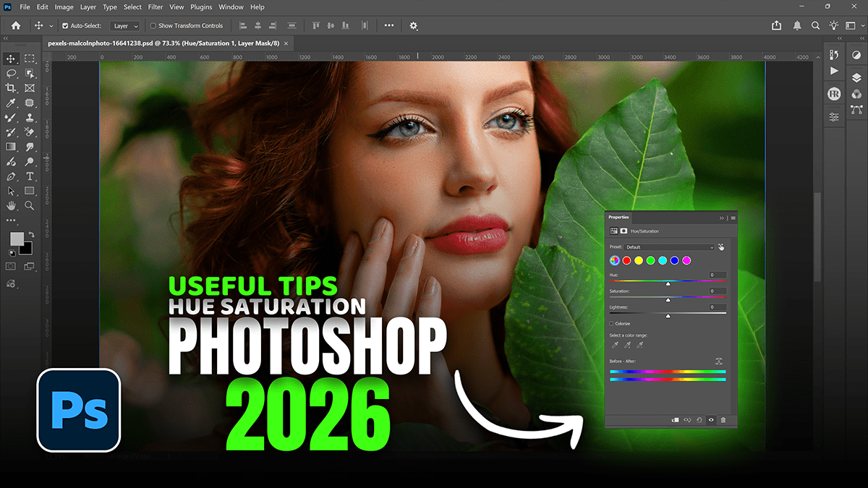
Task: Select the Clone Stamp tool
Action: (30, 118)
